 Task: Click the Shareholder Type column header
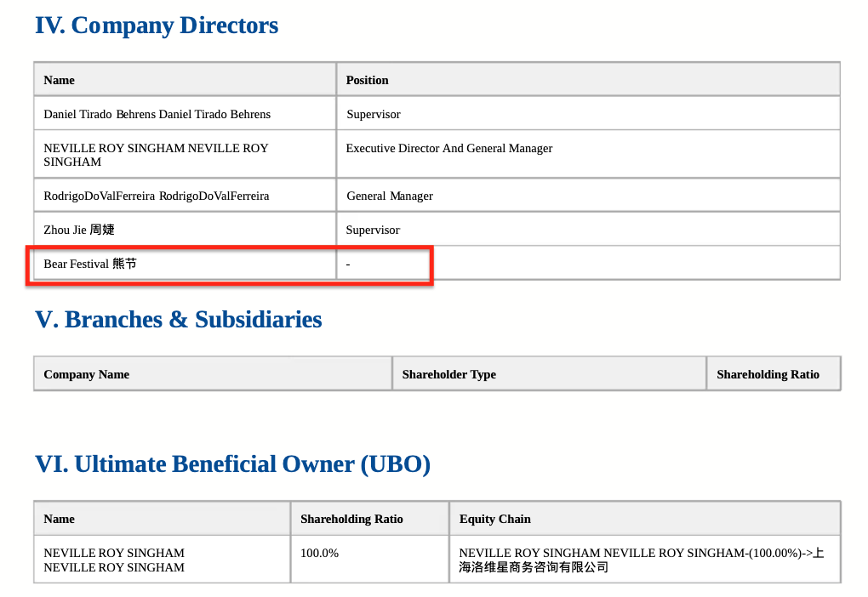[x=448, y=374]
